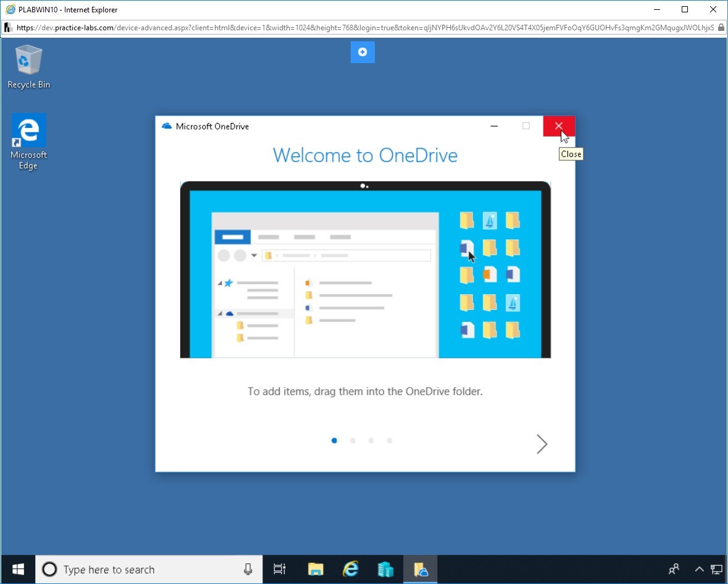Launch Internet Explorer from the taskbar
Viewport: 728px width, 584px height.
(x=351, y=569)
